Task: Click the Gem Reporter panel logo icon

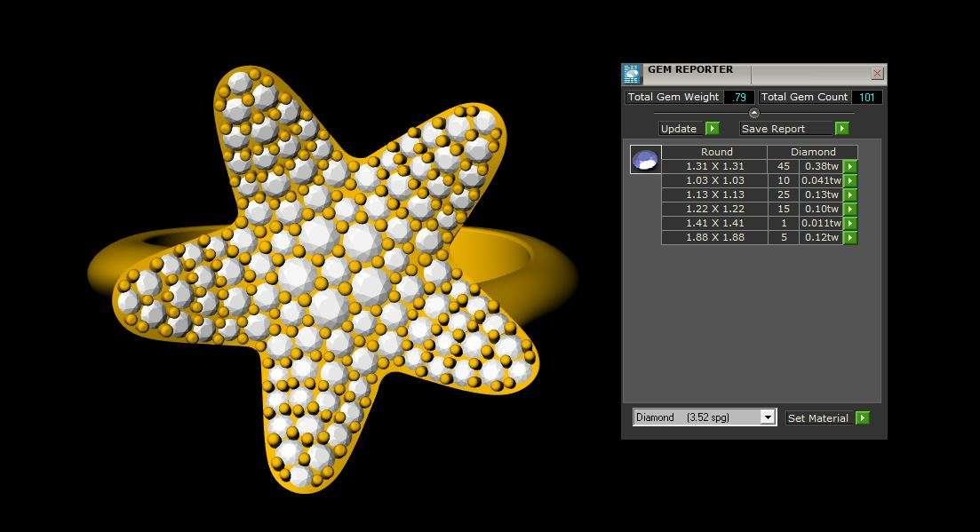Action: point(632,74)
